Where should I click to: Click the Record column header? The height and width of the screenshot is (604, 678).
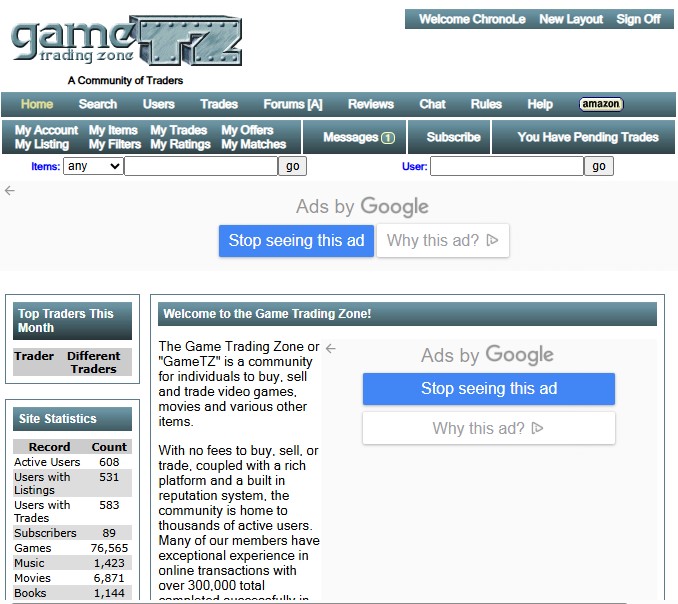click(49, 447)
